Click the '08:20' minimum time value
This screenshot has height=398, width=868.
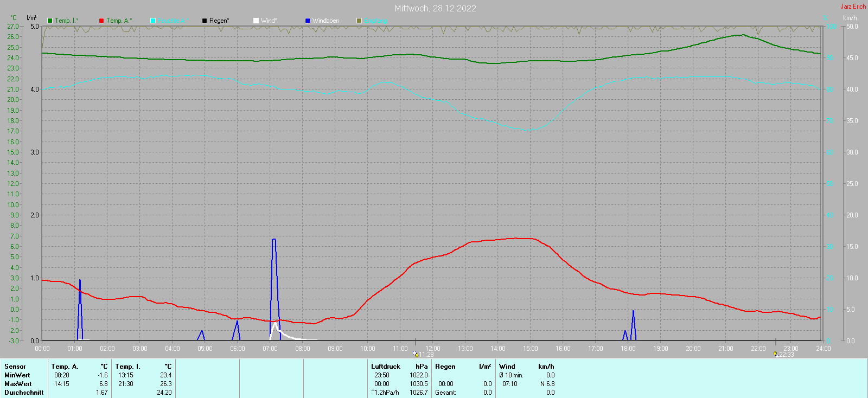(x=62, y=375)
